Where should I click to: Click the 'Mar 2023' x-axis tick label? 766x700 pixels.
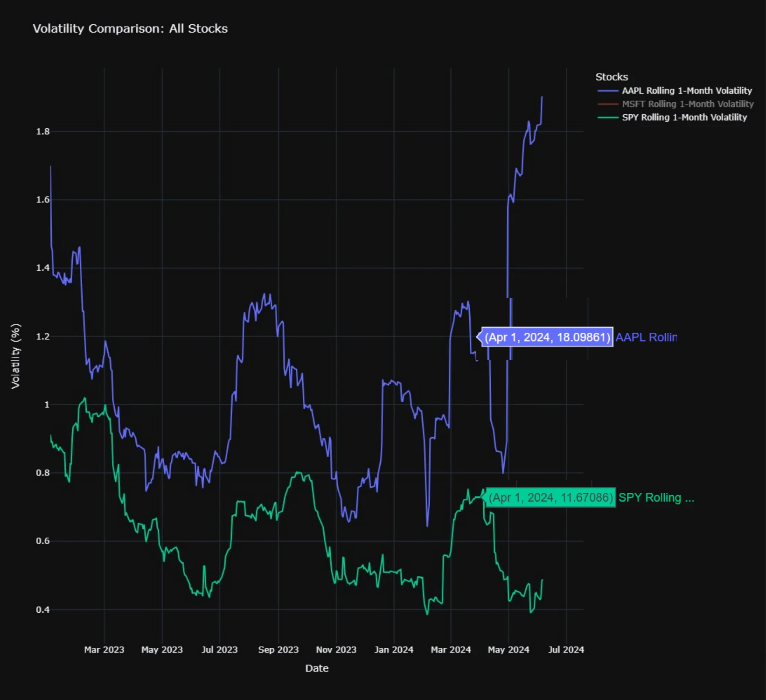tap(104, 650)
